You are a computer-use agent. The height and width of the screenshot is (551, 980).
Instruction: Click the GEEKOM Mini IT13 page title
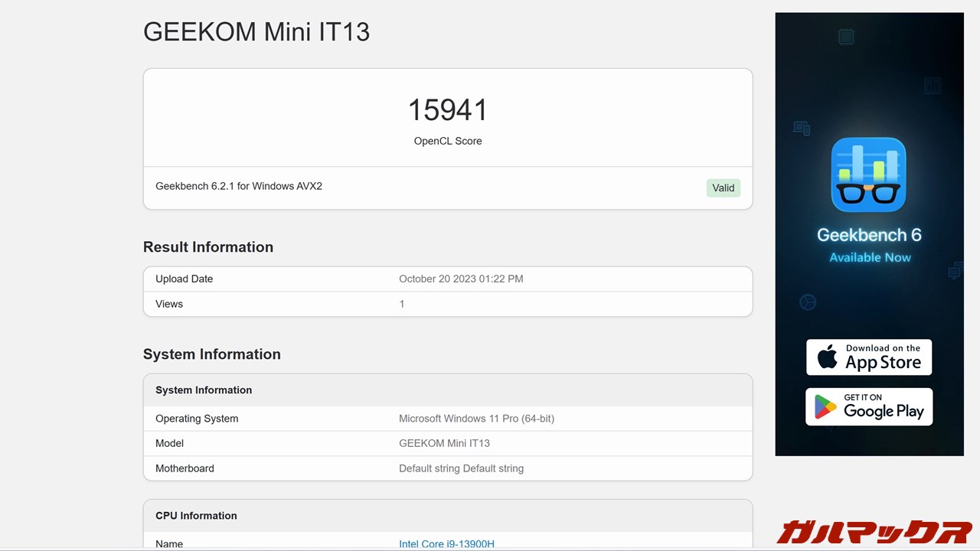pyautogui.click(x=256, y=31)
